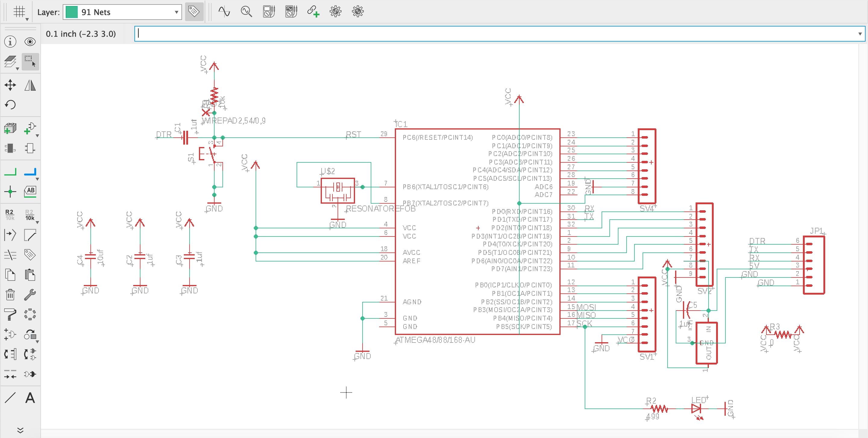The width and height of the screenshot is (868, 438).
Task: Click the Rotate tool icon
Action: (10, 105)
